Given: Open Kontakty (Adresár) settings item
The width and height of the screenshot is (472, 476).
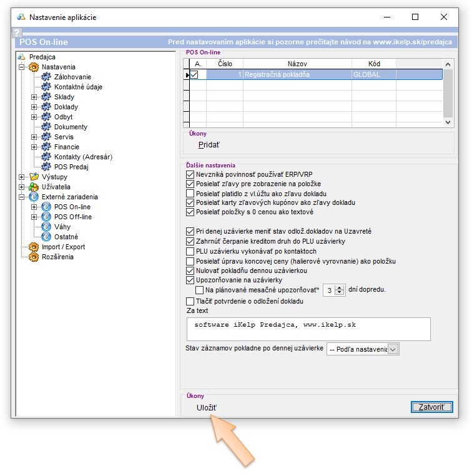Looking at the screenshot, I should [83, 157].
